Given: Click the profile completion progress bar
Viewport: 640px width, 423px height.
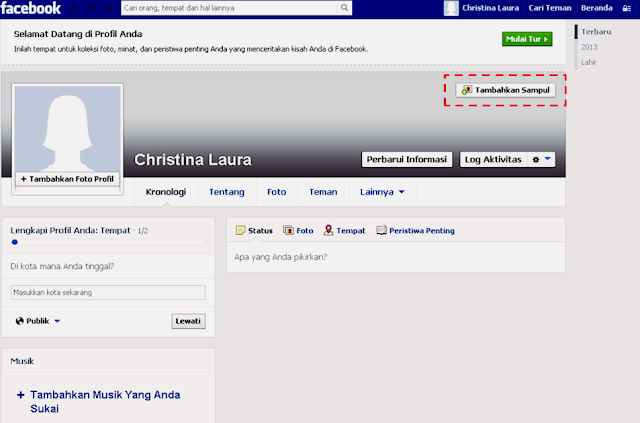Looking at the screenshot, I should coord(108,242).
